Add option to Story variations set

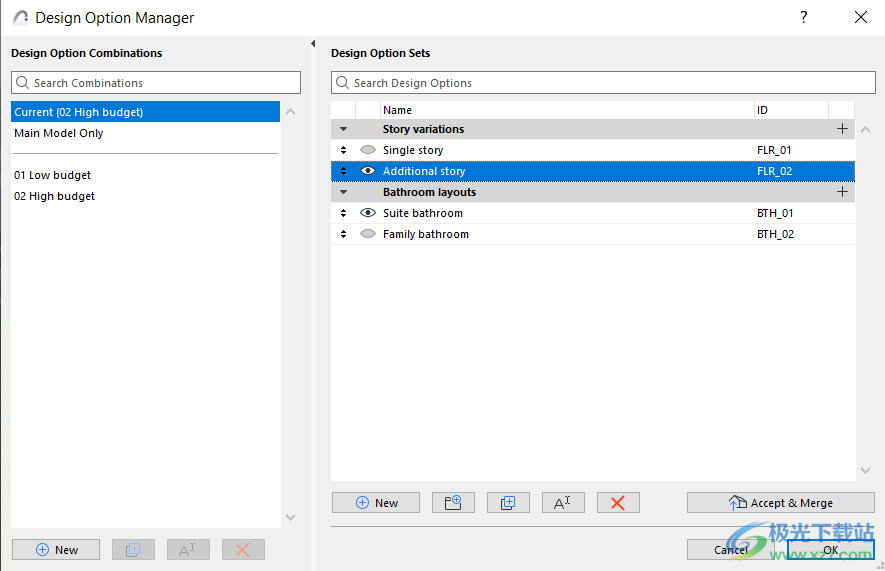(x=842, y=129)
